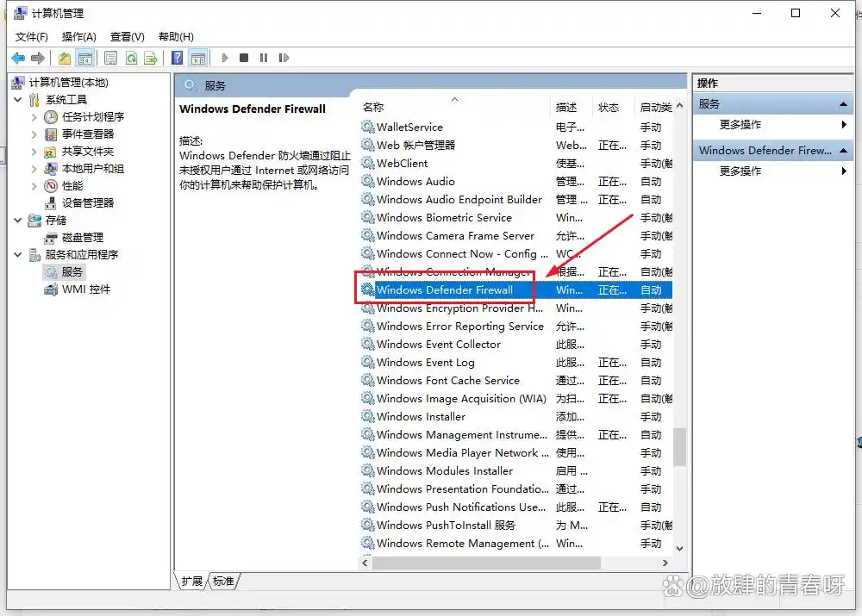
Task: Open the 查看(V) menu
Action: click(x=126, y=36)
